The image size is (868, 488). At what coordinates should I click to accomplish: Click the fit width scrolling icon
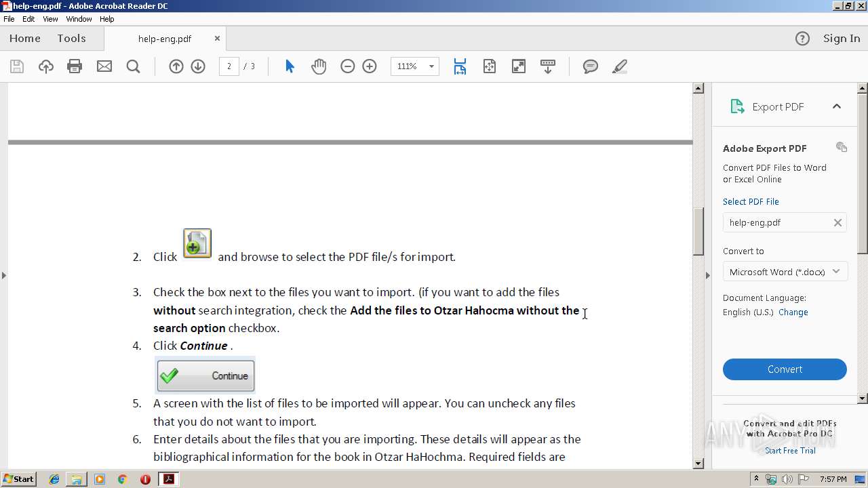[x=460, y=66]
